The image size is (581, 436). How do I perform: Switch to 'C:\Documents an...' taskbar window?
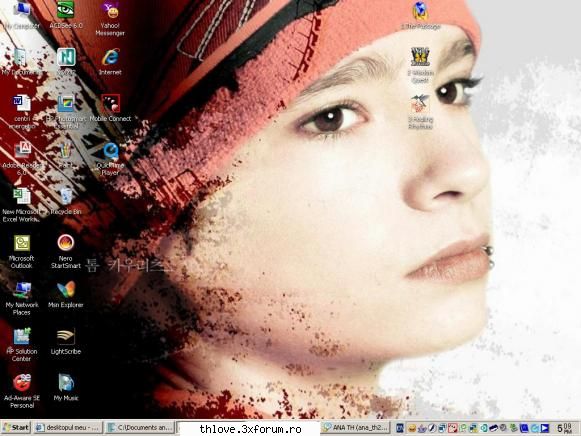140,428
